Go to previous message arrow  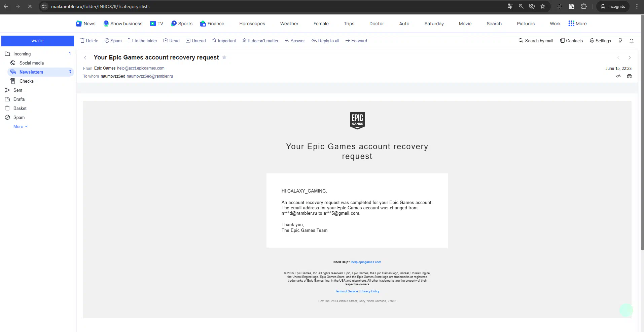tap(618, 58)
